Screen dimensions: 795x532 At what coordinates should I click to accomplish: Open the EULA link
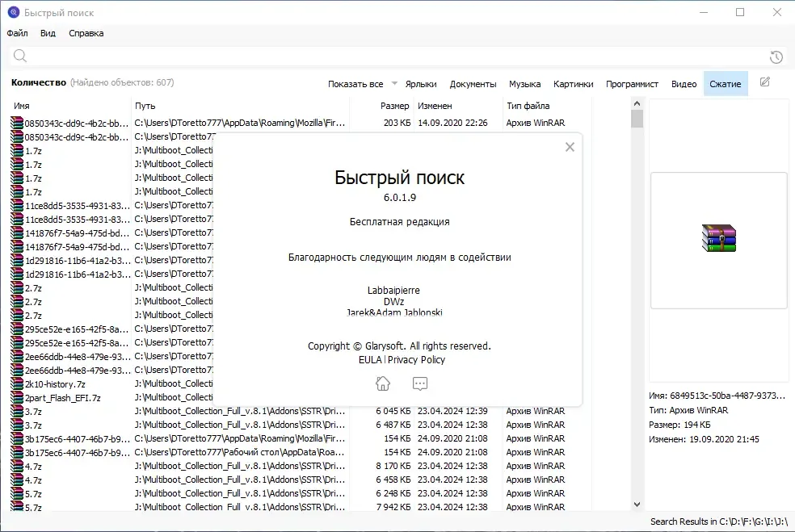[x=370, y=360]
